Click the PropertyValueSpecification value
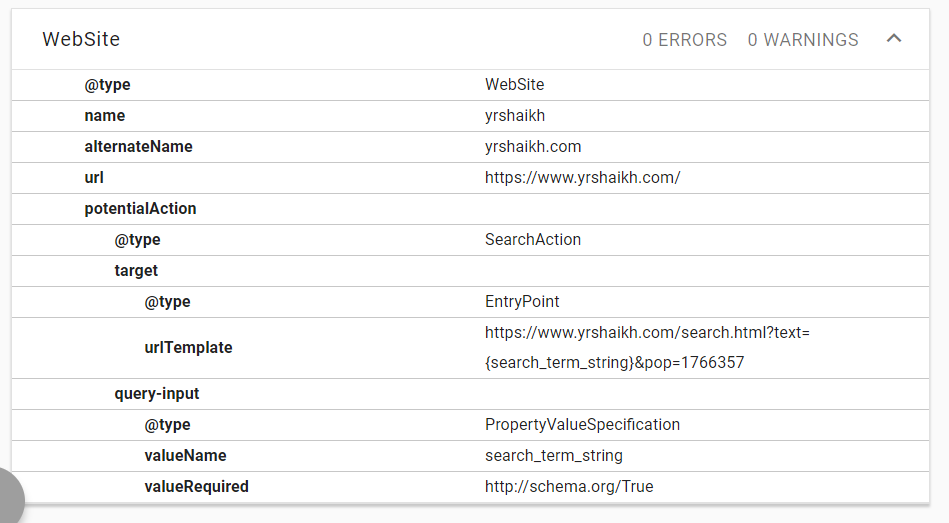The image size is (949, 523). (x=582, y=425)
